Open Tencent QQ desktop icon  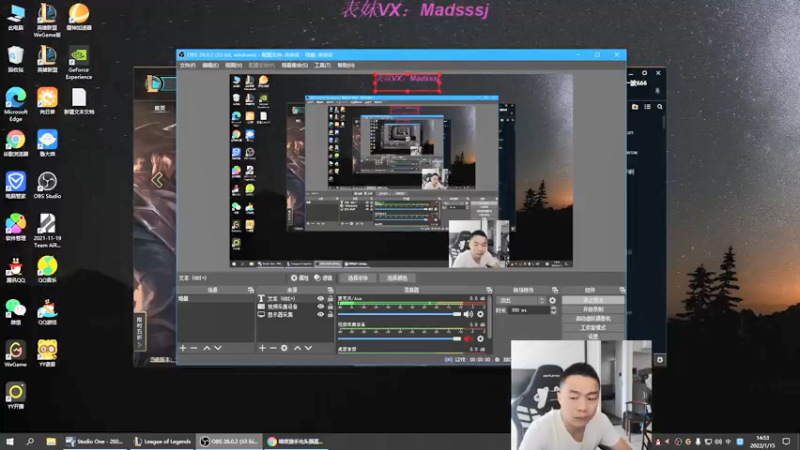[x=16, y=269]
